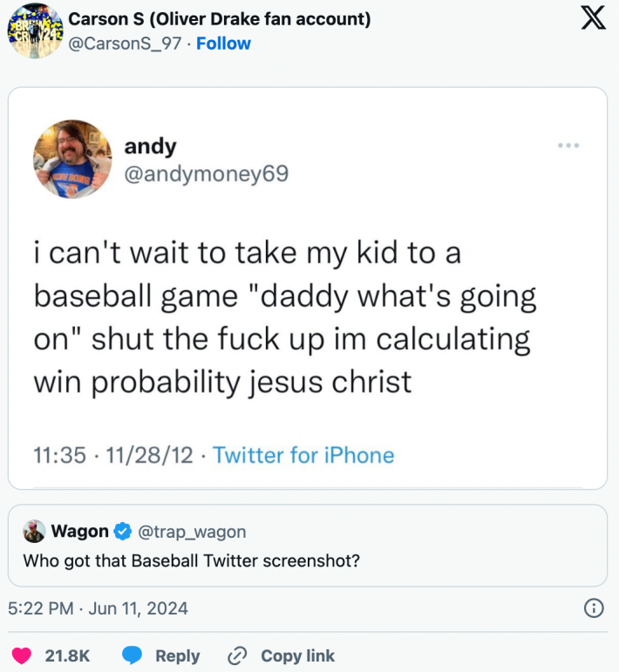The image size is (619, 672).
Task: Click the Copy link text
Action: point(297,656)
